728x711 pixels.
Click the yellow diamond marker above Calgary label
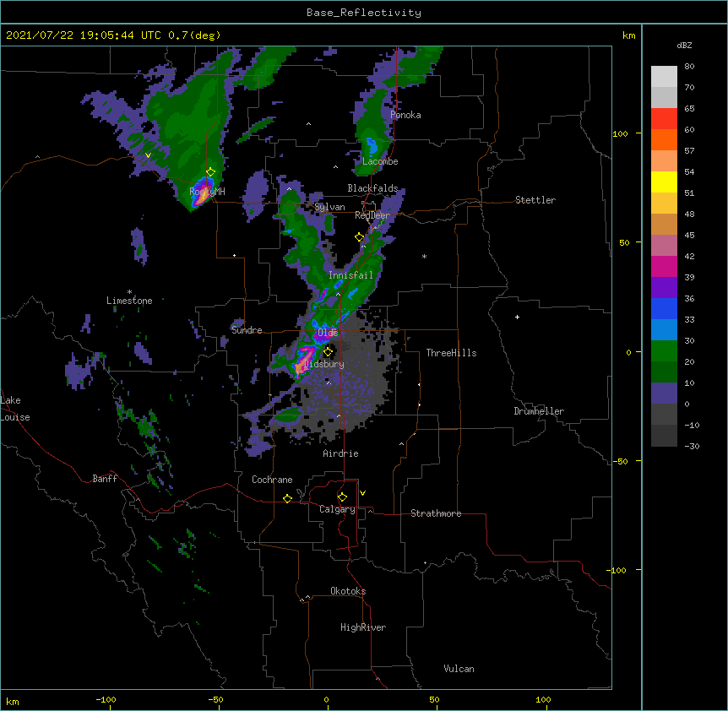pos(342,497)
